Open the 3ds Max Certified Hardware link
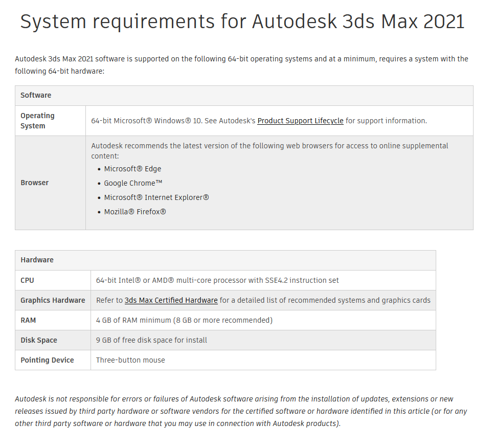494x448 pixels. [x=171, y=300]
